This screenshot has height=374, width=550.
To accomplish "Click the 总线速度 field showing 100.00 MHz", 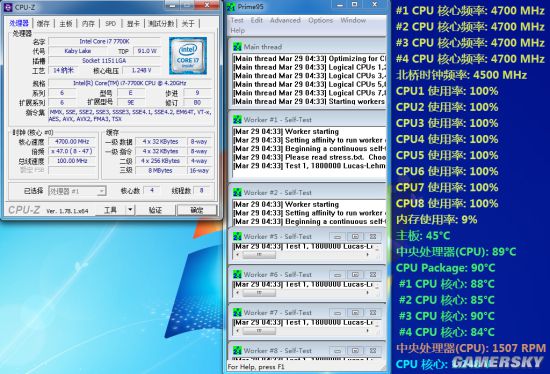I will tap(72, 161).
